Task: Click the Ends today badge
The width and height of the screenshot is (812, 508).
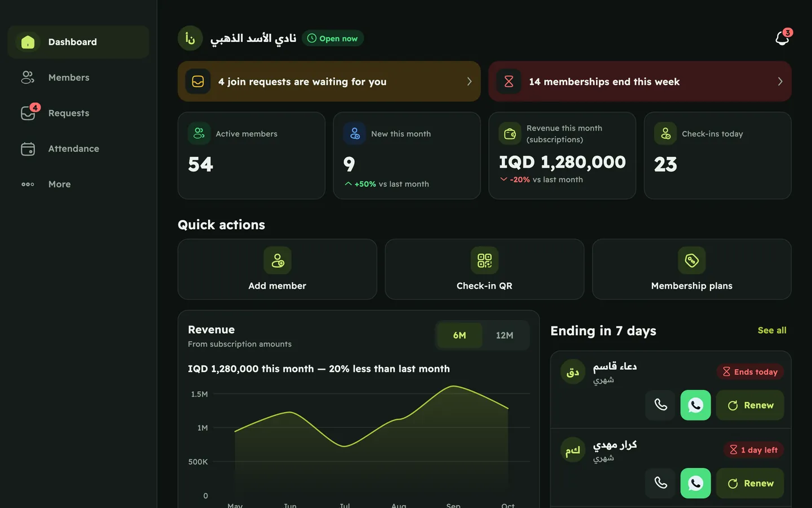Action: click(x=750, y=371)
